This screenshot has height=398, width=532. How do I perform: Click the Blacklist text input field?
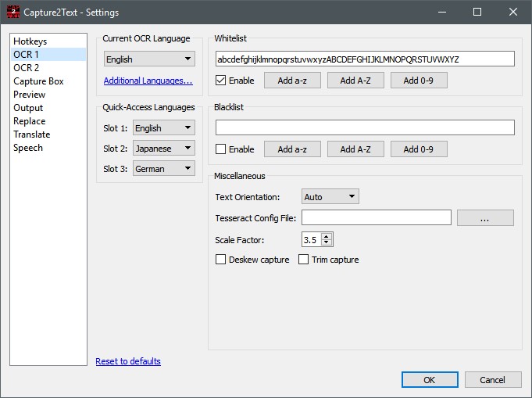pos(365,127)
